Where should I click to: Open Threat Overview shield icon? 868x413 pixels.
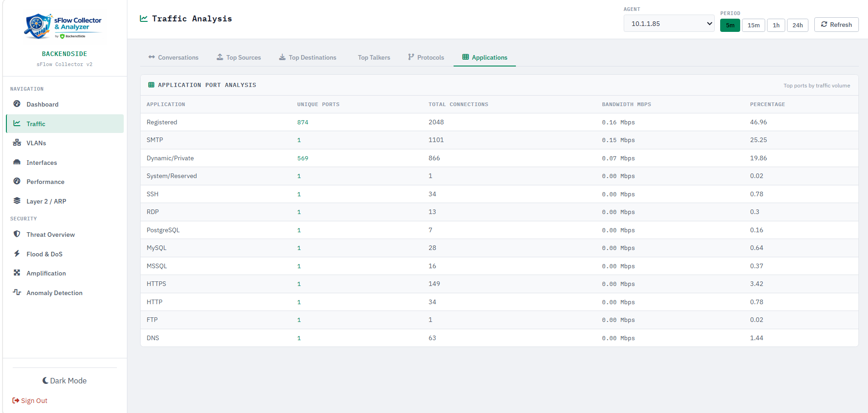coord(17,235)
